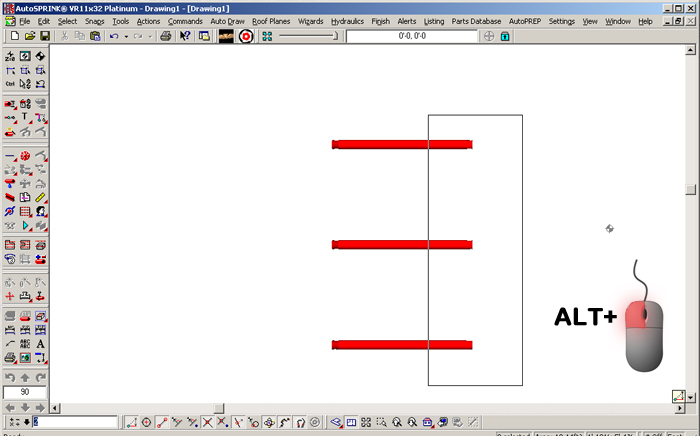The height and width of the screenshot is (436, 700).
Task: Save the drawing with the floppy disk icon
Action: [x=44, y=36]
